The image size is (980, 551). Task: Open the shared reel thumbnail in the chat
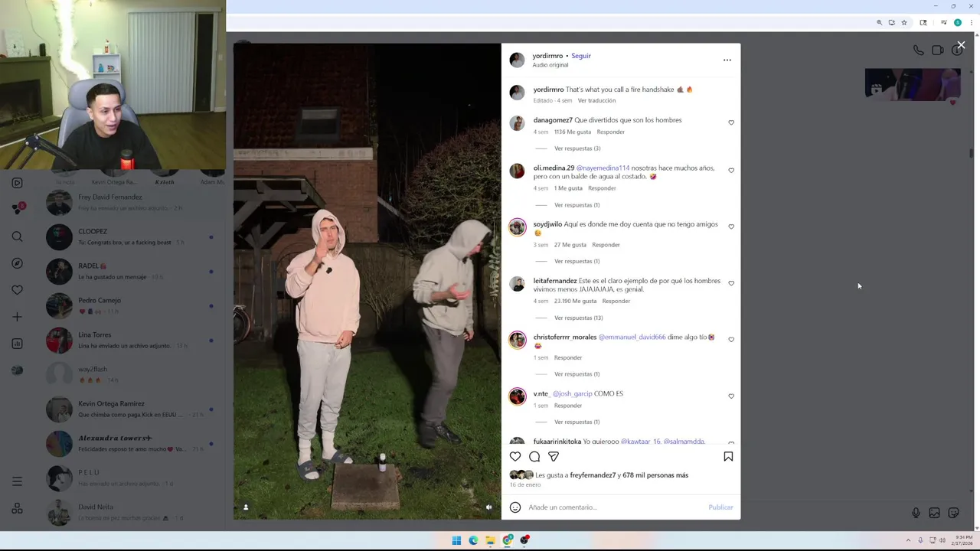pos(913,84)
